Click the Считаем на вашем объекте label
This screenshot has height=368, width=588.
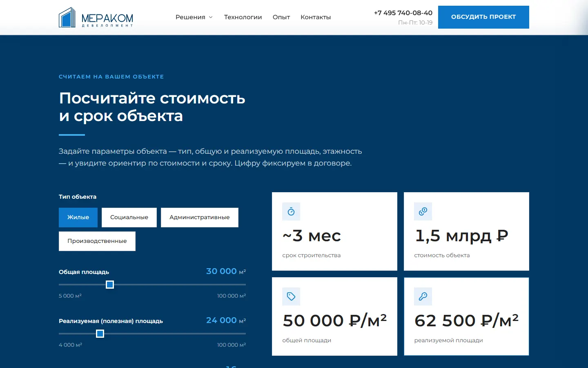tap(111, 77)
